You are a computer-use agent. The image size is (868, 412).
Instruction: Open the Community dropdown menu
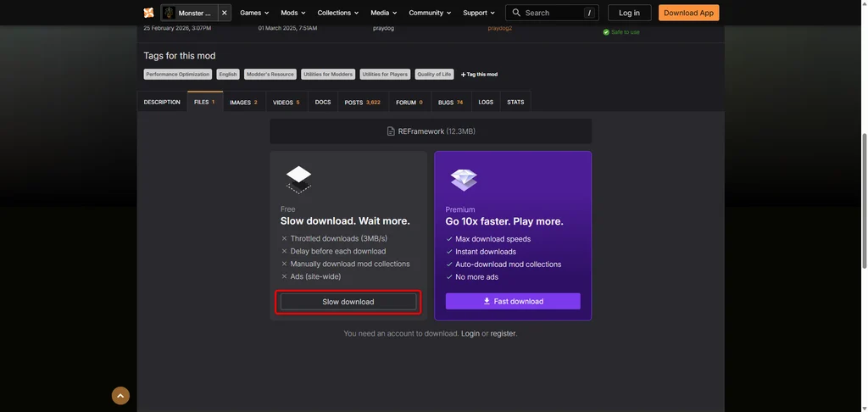click(430, 13)
